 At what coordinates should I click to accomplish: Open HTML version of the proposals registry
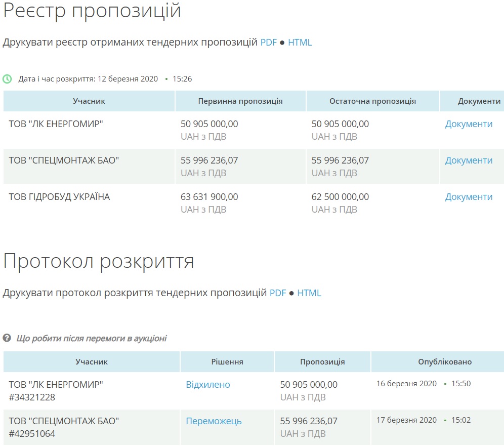click(300, 43)
